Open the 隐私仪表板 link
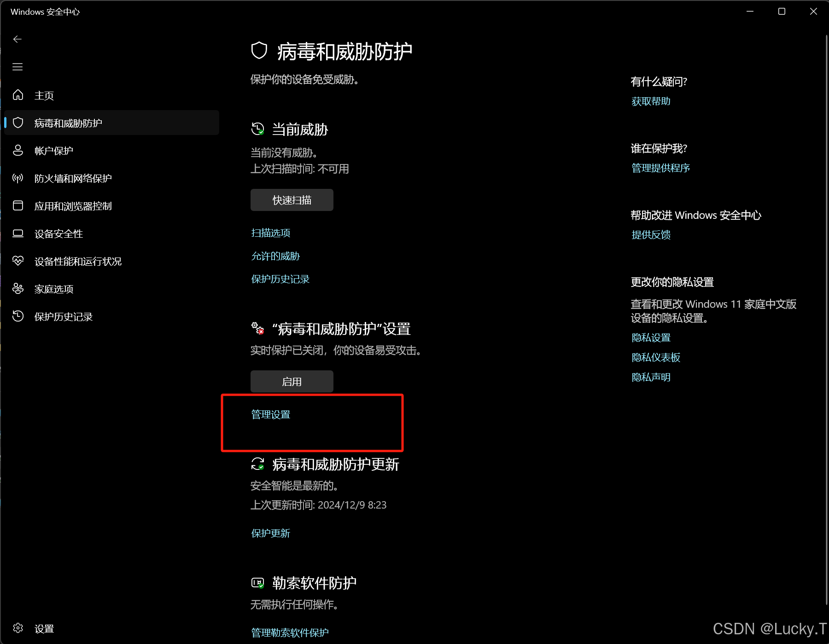The width and height of the screenshot is (829, 644). point(656,357)
